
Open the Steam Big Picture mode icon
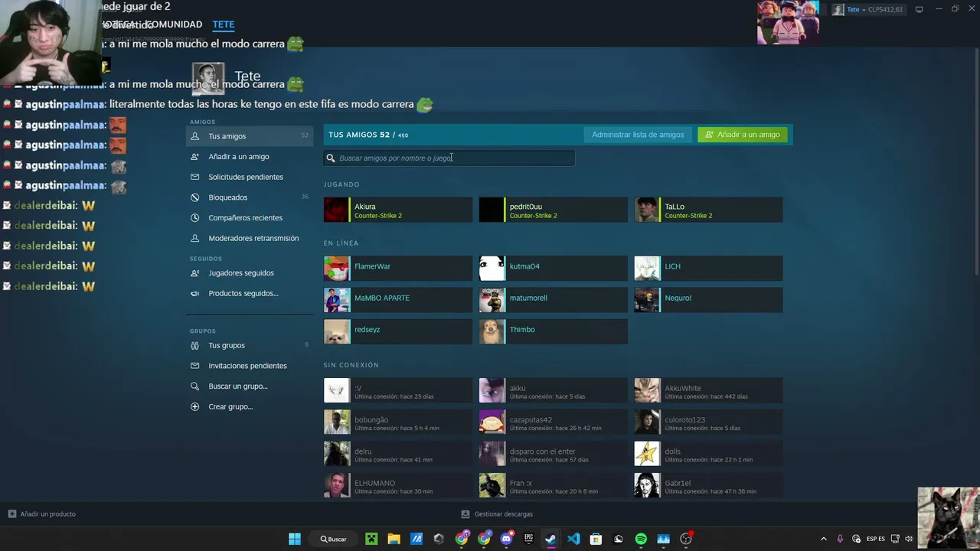tap(920, 9)
